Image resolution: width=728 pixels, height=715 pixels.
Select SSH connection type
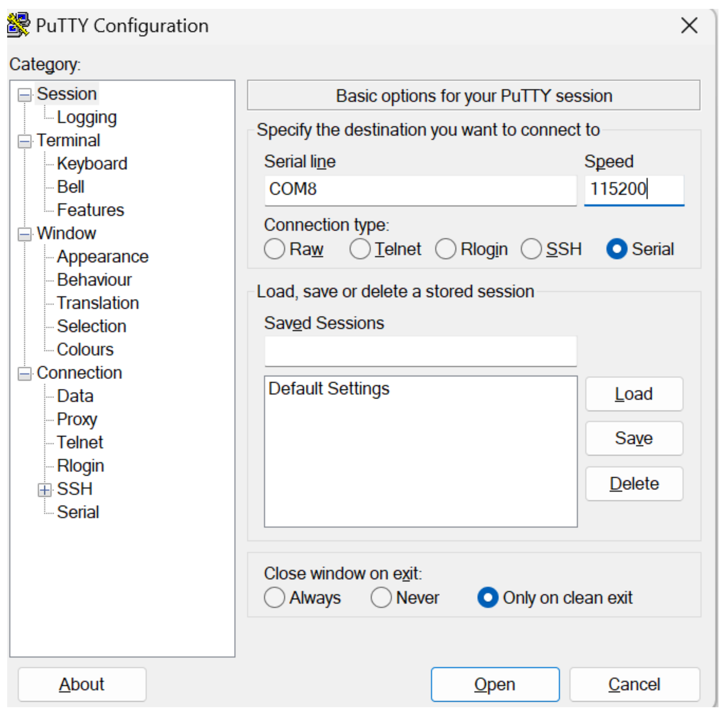coord(531,249)
